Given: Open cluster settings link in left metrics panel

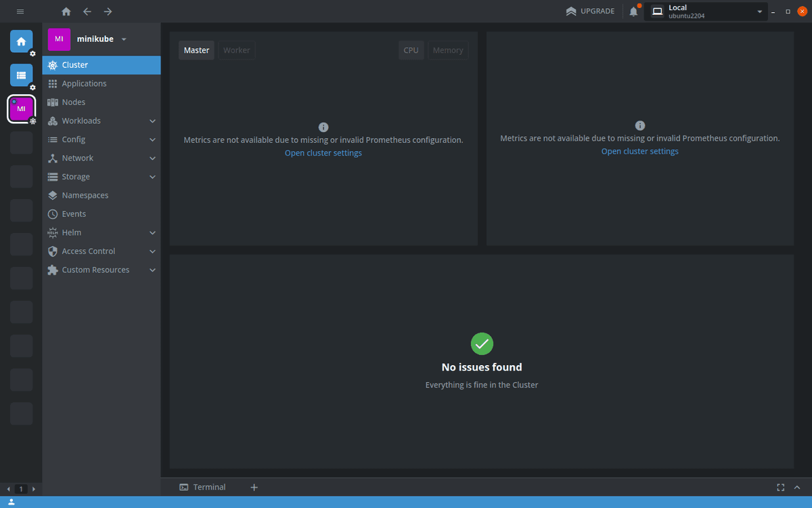Looking at the screenshot, I should [x=323, y=153].
